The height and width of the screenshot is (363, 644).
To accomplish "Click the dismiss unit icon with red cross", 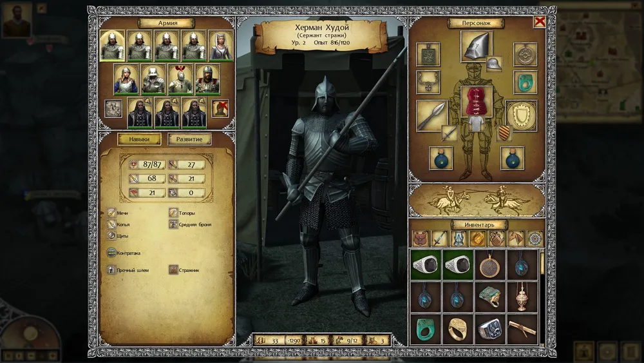I will pos(220,108).
